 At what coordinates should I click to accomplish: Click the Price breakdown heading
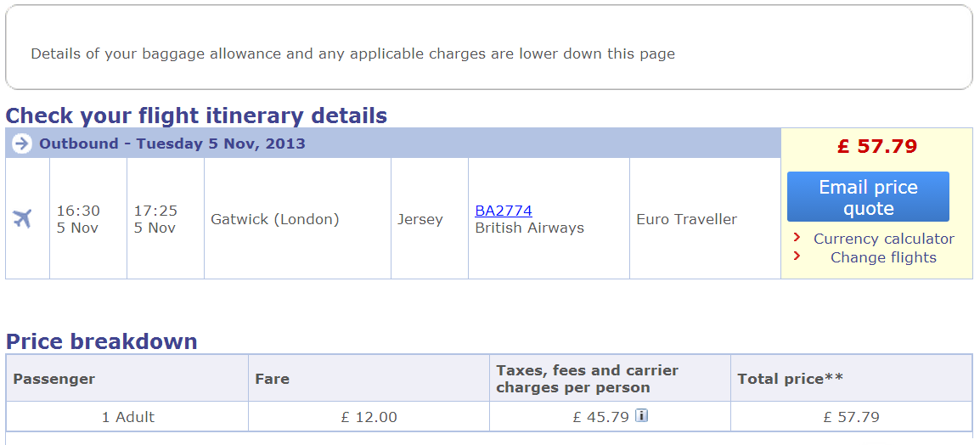coord(102,341)
